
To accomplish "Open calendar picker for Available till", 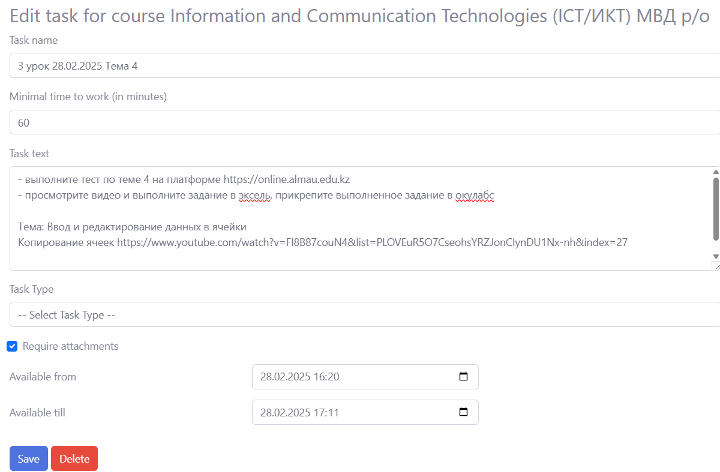I will pyautogui.click(x=463, y=412).
